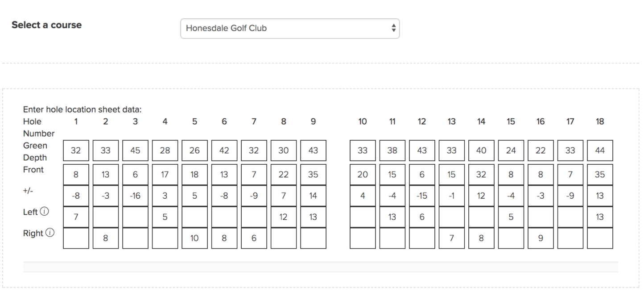Click Green Depth field for hole 9

pos(313,150)
